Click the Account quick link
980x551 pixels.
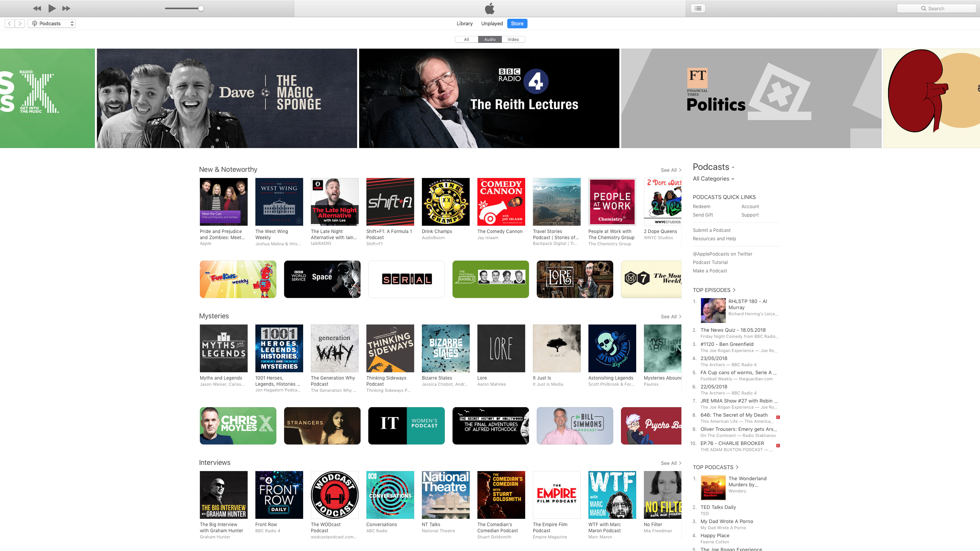point(750,207)
